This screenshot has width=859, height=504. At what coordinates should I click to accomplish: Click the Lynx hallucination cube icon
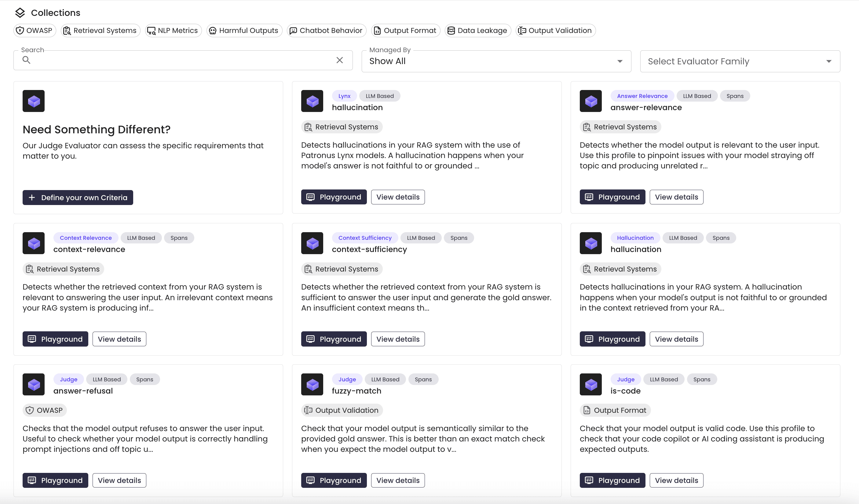click(312, 101)
